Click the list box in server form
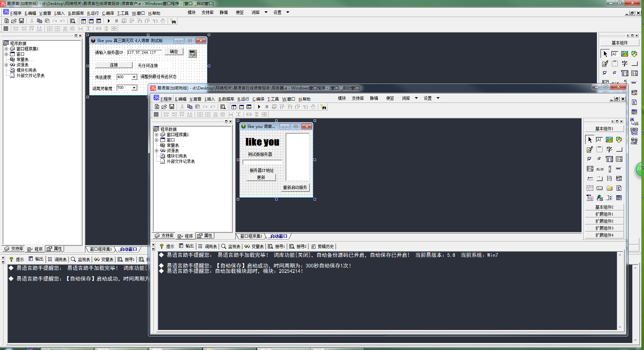This screenshot has width=644, height=350. point(298,157)
